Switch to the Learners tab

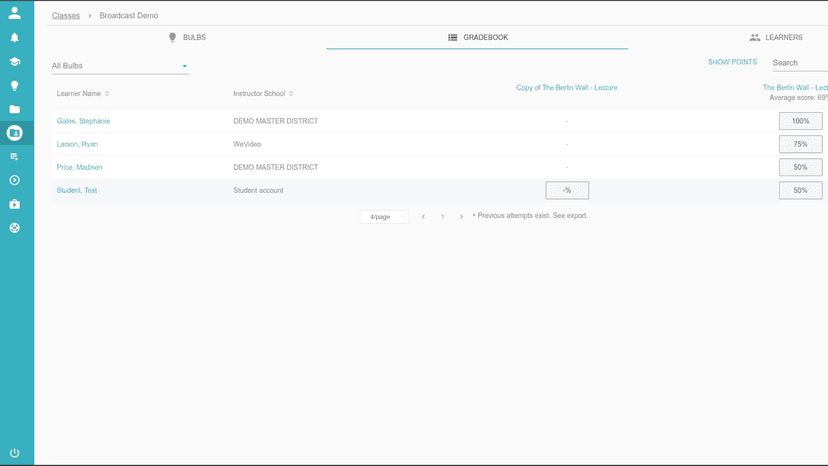click(776, 38)
